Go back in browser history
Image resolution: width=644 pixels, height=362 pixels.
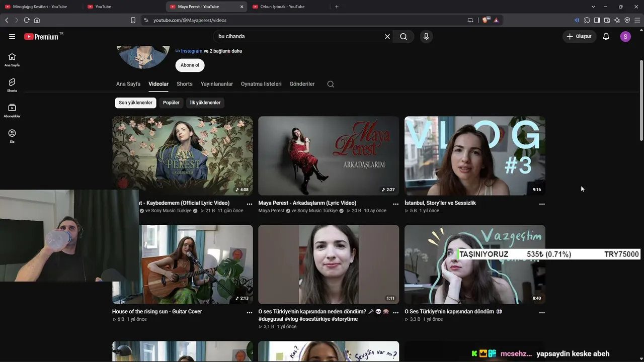click(x=7, y=20)
